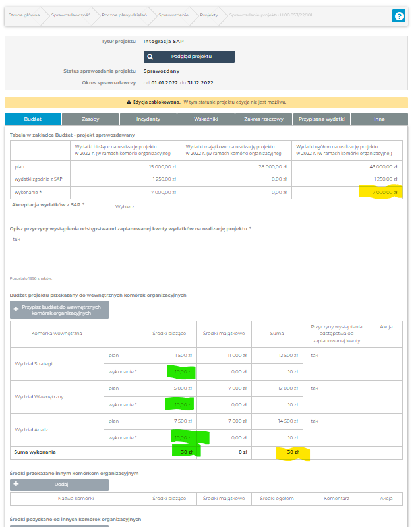Screen dimensions: 420x527
Task: Click the magnifier icon in Podgląd projektu
Action: [x=150, y=57]
